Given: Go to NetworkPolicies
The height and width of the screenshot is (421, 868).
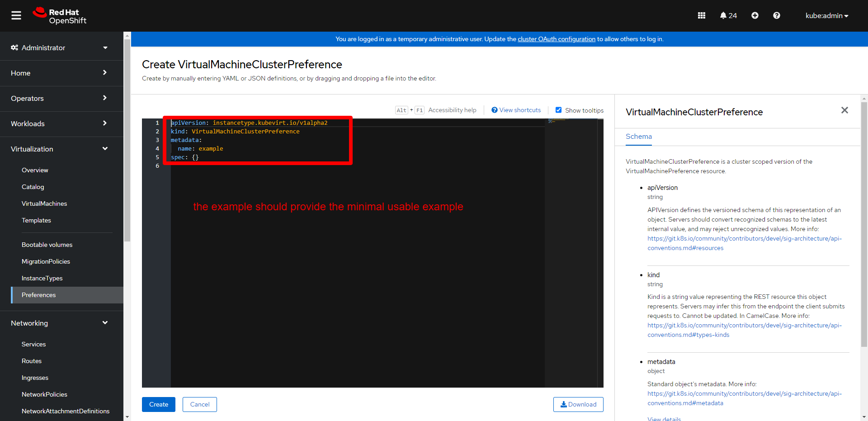Looking at the screenshot, I should (44, 394).
